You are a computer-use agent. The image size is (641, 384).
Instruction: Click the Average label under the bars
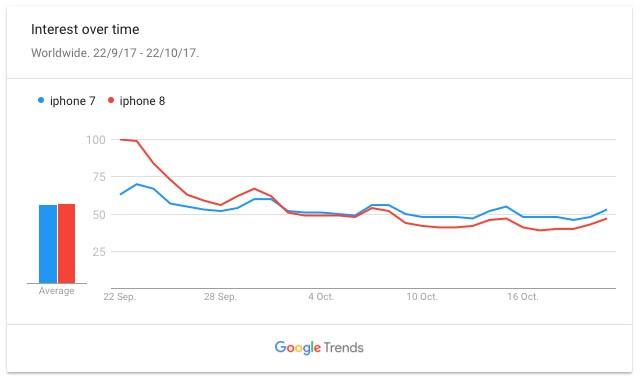pyautogui.click(x=56, y=291)
